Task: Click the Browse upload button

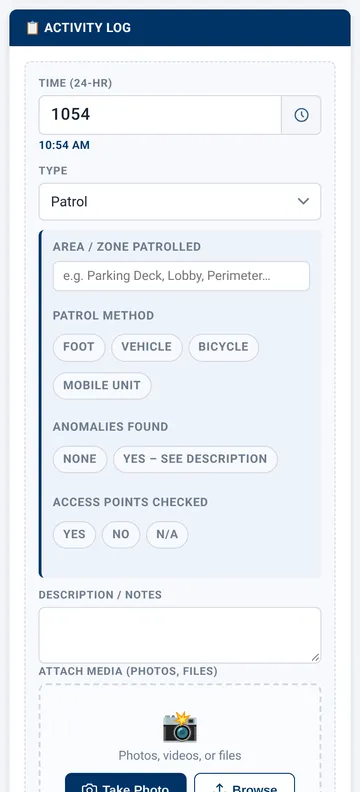Action: point(244,783)
